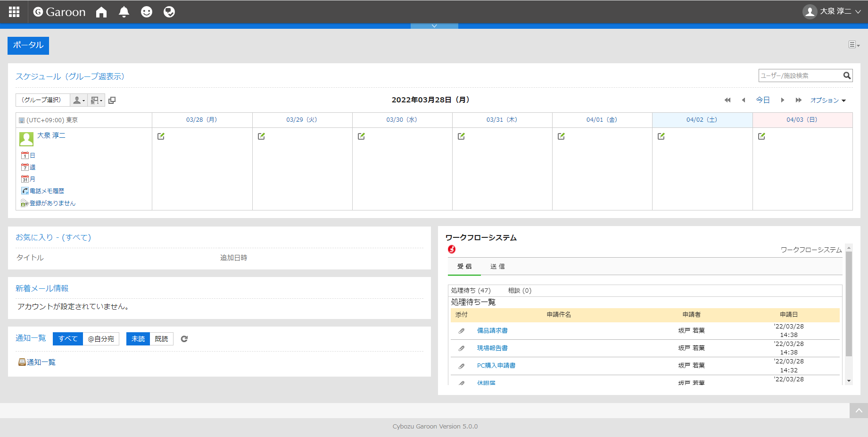Click the search magnifier in user/facility search
Image resolution: width=868 pixels, height=437 pixels.
pyautogui.click(x=847, y=76)
